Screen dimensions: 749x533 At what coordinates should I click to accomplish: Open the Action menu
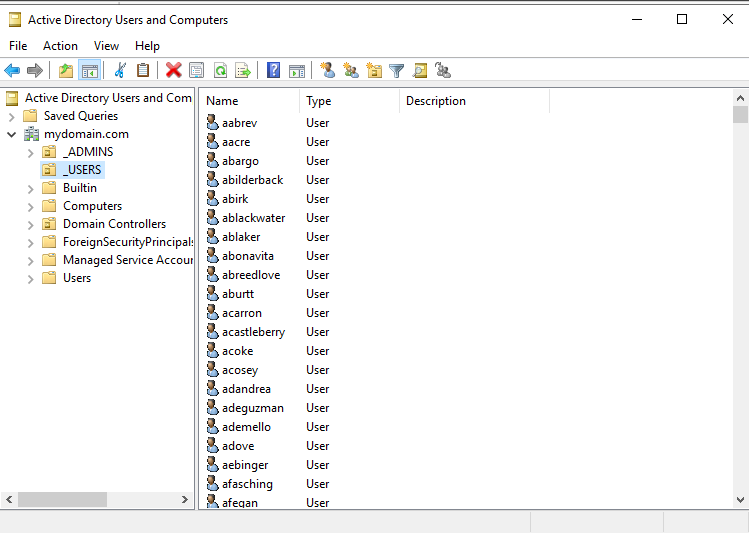point(60,46)
